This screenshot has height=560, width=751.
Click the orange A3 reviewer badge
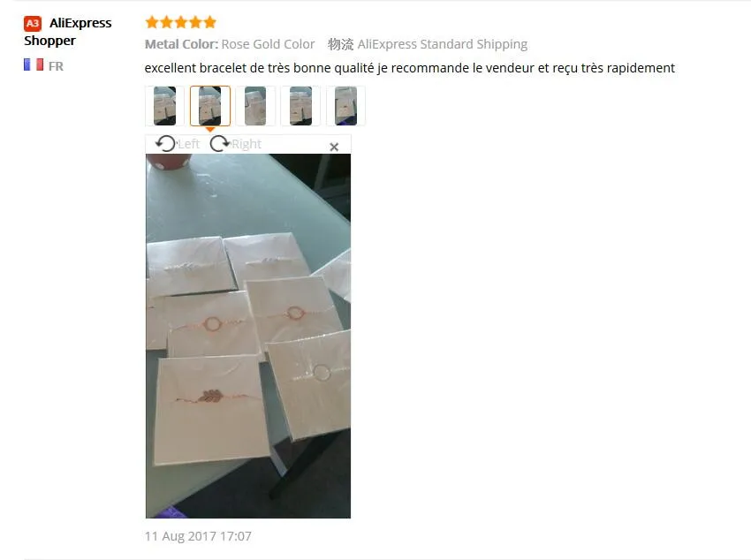click(33, 24)
